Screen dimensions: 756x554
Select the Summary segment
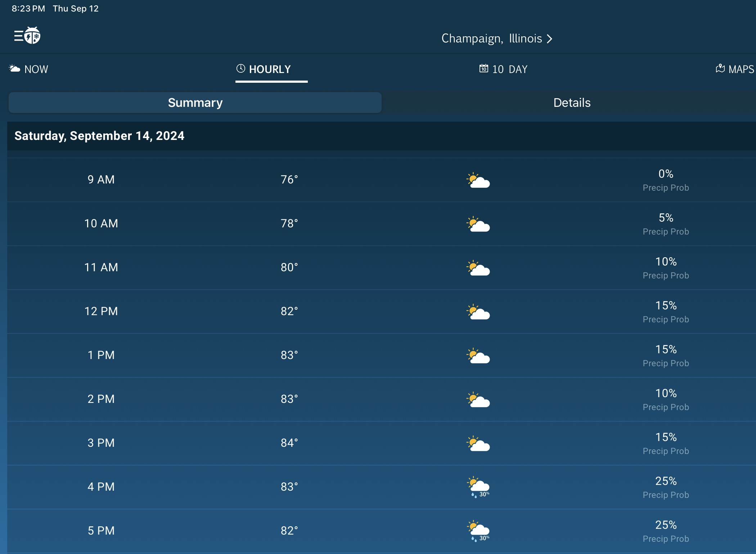[x=195, y=103]
